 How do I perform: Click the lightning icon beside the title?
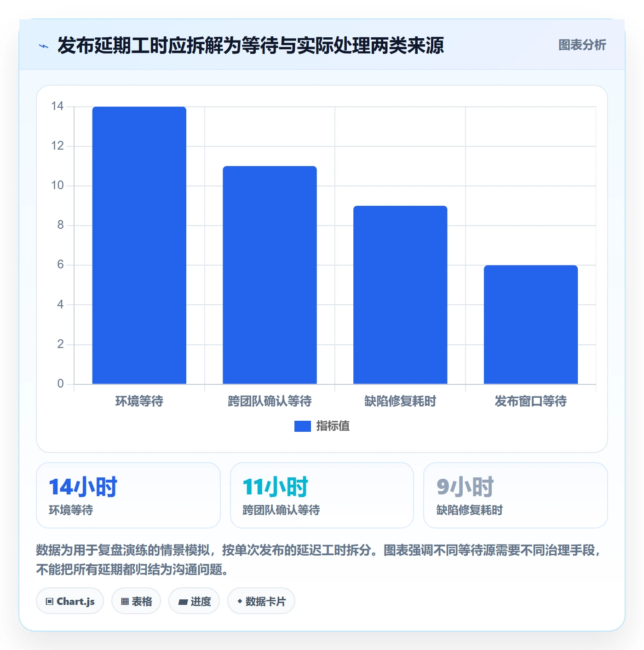pos(44,46)
